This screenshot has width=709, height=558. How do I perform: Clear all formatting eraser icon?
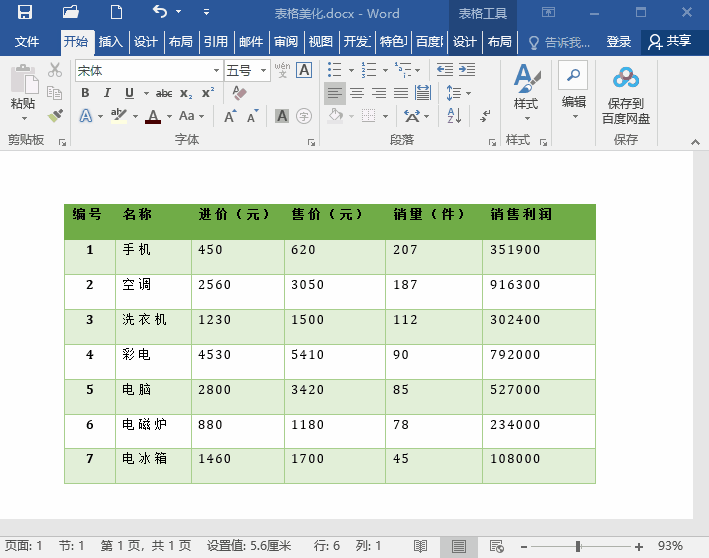[239, 93]
